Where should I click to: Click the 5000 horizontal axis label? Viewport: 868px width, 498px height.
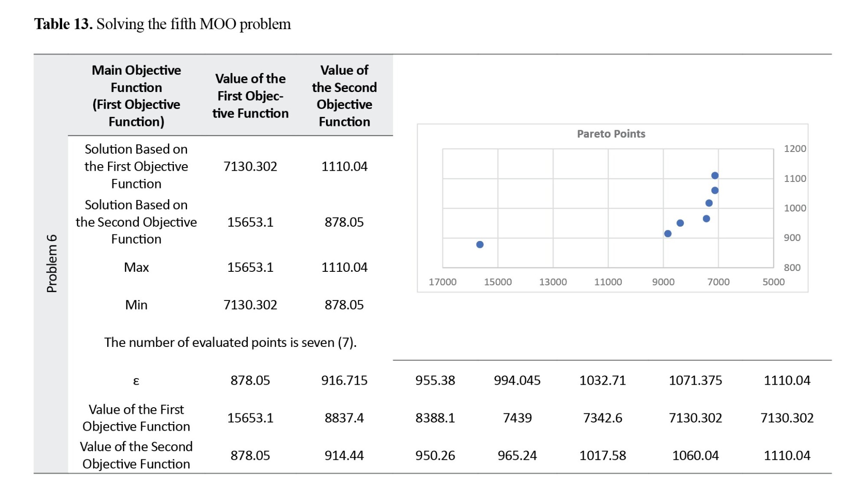(x=773, y=282)
